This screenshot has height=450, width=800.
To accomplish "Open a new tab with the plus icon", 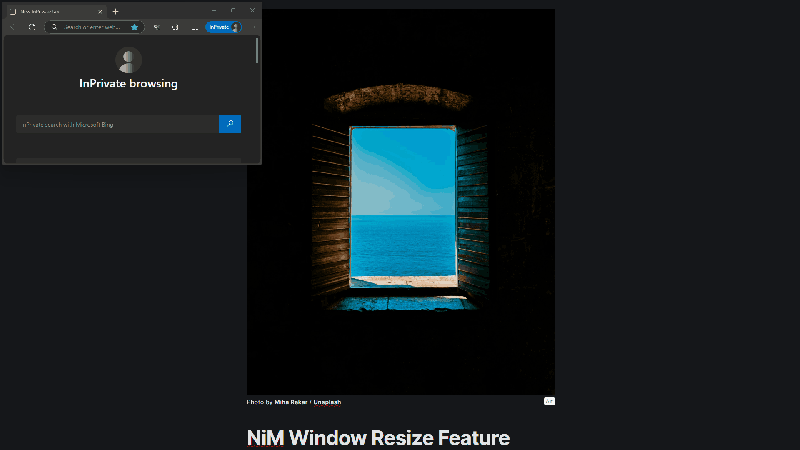I will [x=115, y=11].
